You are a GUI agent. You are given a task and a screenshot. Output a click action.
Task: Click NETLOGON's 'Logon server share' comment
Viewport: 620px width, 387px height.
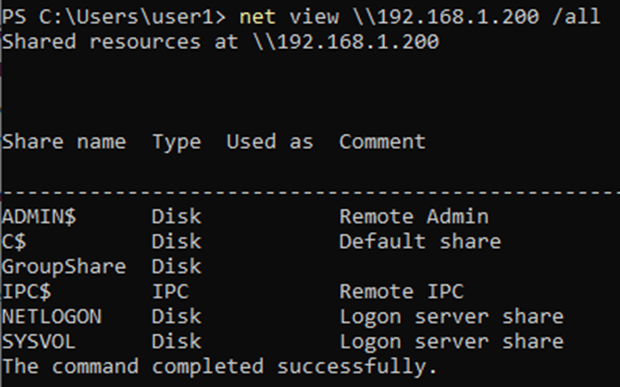pos(451,317)
